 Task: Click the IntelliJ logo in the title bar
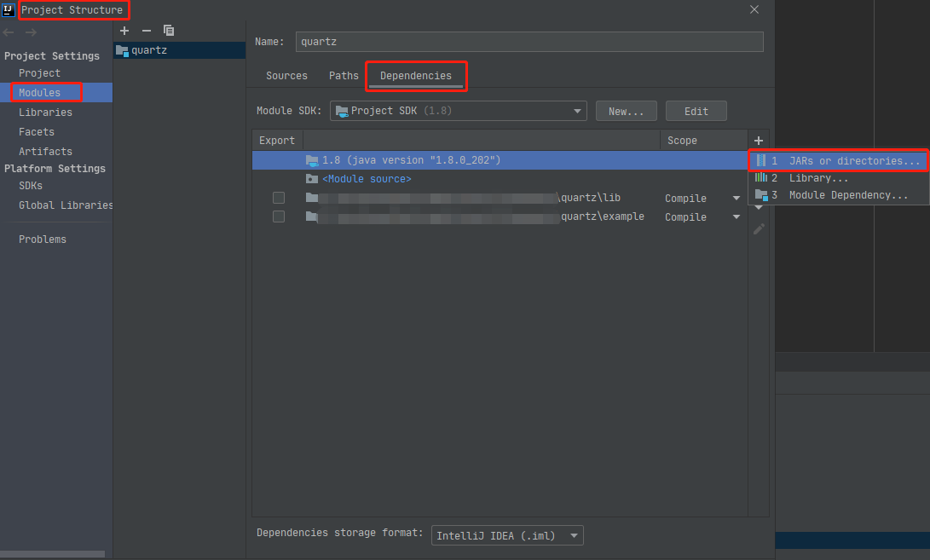(9, 9)
